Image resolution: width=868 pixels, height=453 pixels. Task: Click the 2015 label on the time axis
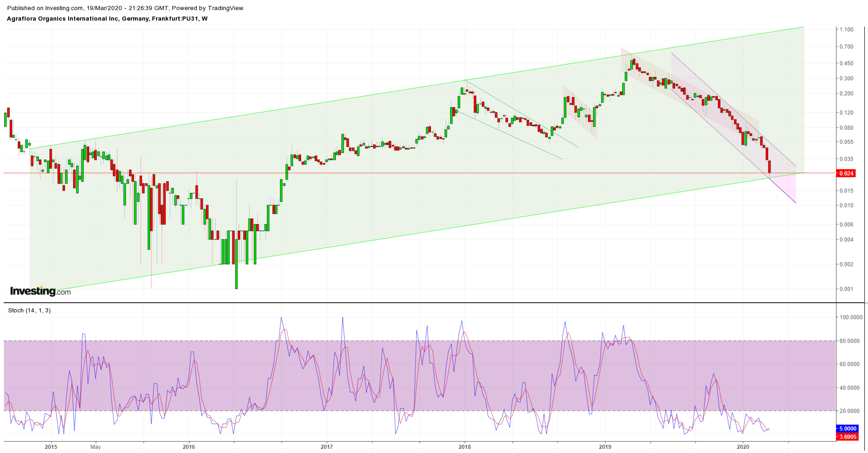[x=51, y=447]
